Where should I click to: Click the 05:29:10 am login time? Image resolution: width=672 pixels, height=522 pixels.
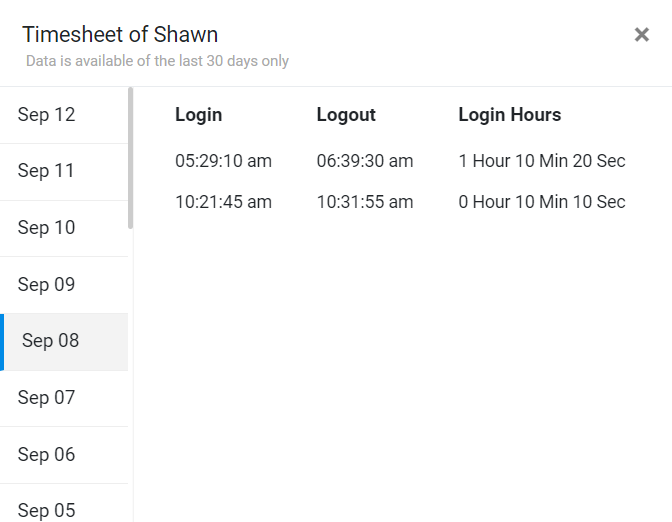[223, 161]
